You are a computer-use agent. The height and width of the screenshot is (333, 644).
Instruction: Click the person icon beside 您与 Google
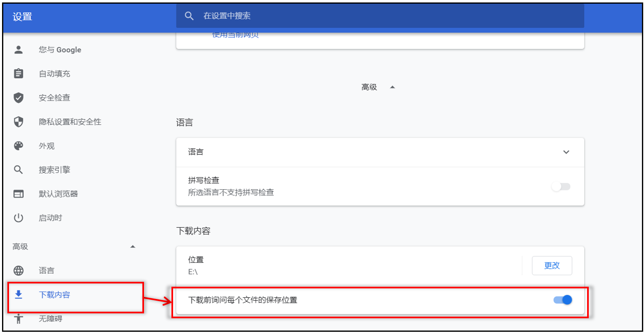[18, 50]
